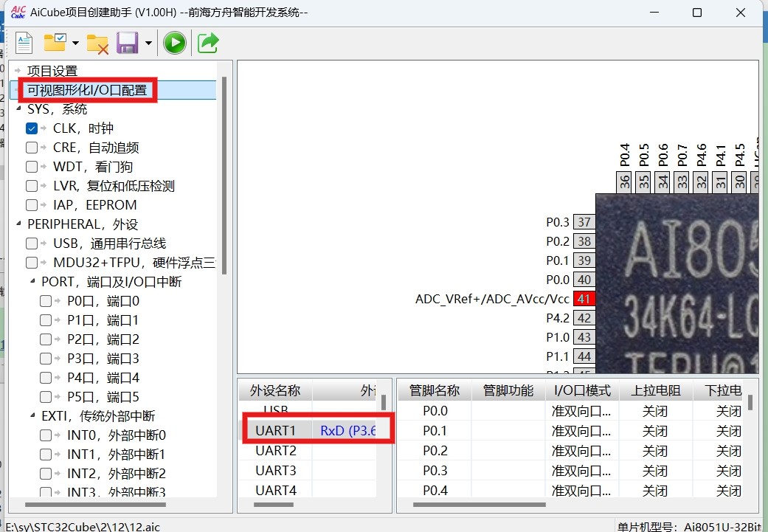Click pin 42 box for P4.2
768x532 pixels.
tap(584, 318)
